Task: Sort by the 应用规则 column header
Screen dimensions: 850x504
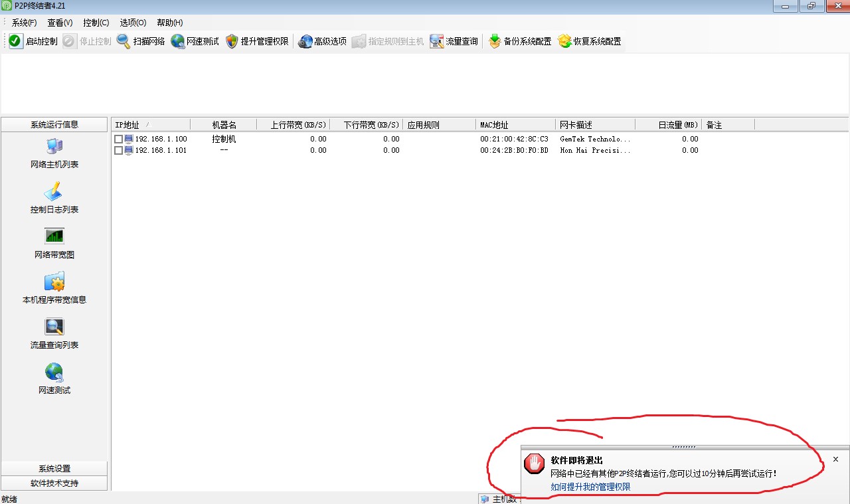Action: [x=440, y=125]
